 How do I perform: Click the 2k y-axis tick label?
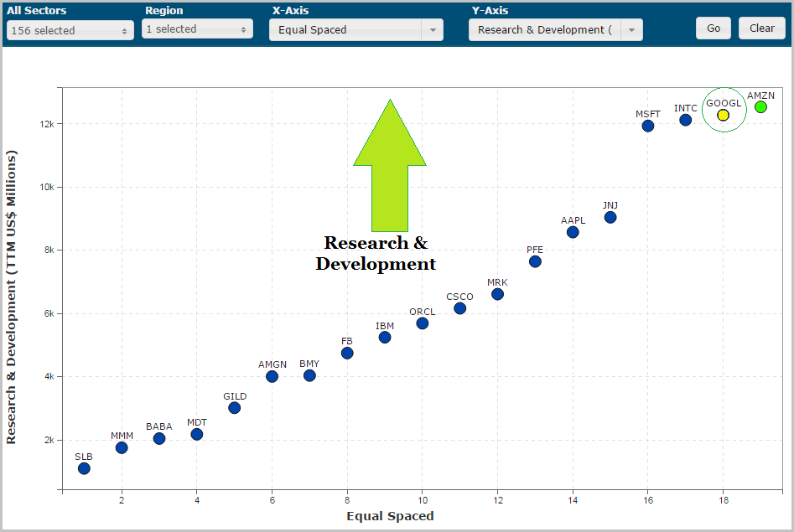click(49, 441)
